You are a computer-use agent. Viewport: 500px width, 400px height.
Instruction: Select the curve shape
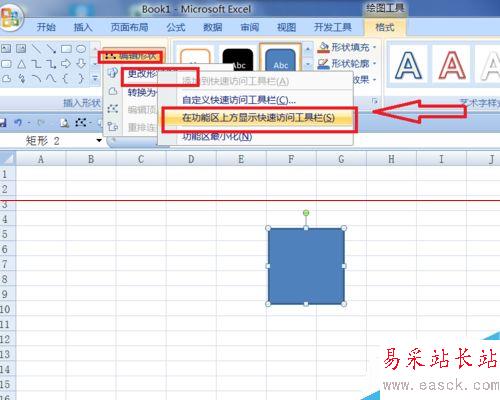coord(51,79)
